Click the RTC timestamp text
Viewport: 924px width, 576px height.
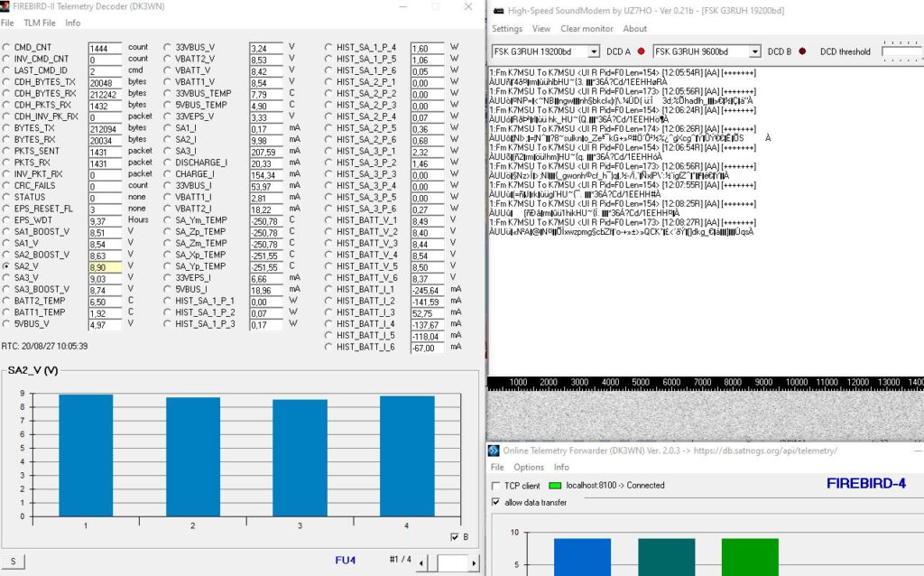pyautogui.click(x=45, y=346)
